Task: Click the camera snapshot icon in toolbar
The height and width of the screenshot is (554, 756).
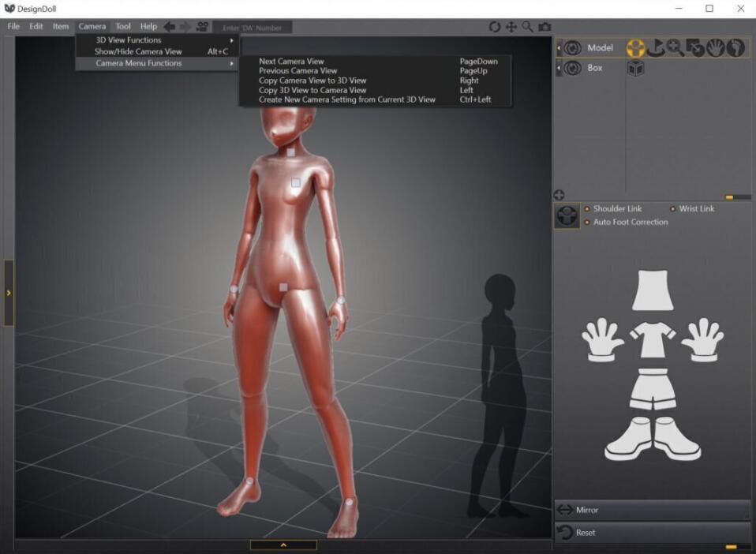Action: [545, 27]
